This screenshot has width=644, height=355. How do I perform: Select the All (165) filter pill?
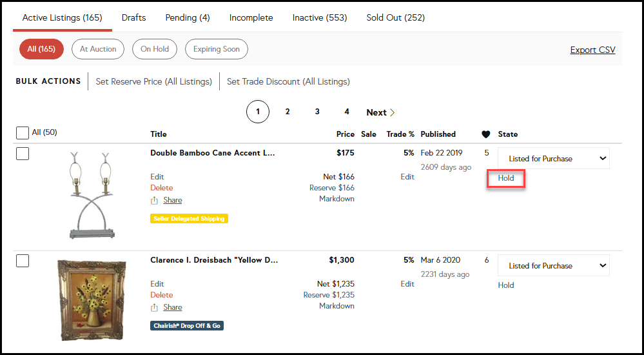41,49
